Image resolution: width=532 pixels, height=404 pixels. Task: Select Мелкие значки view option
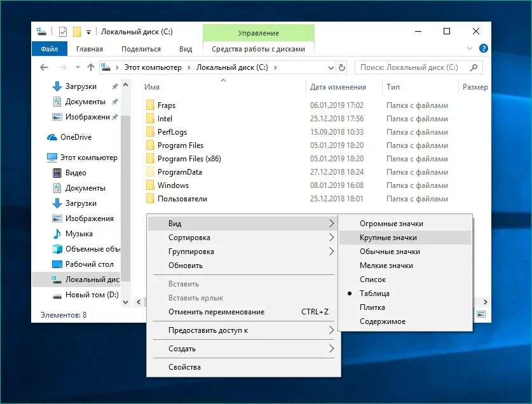[405, 266]
